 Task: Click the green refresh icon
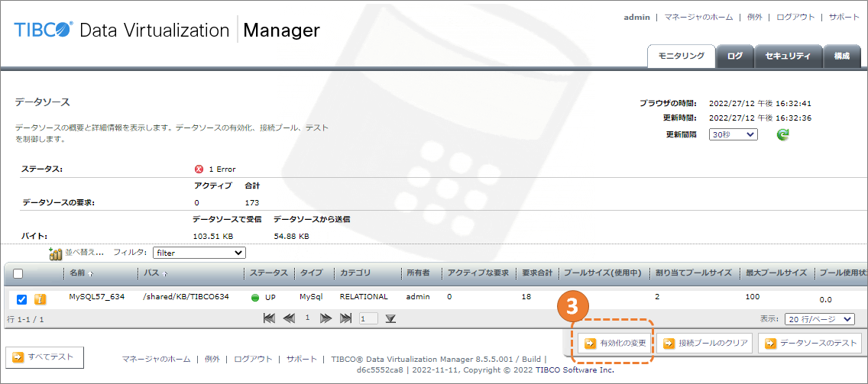(x=782, y=134)
